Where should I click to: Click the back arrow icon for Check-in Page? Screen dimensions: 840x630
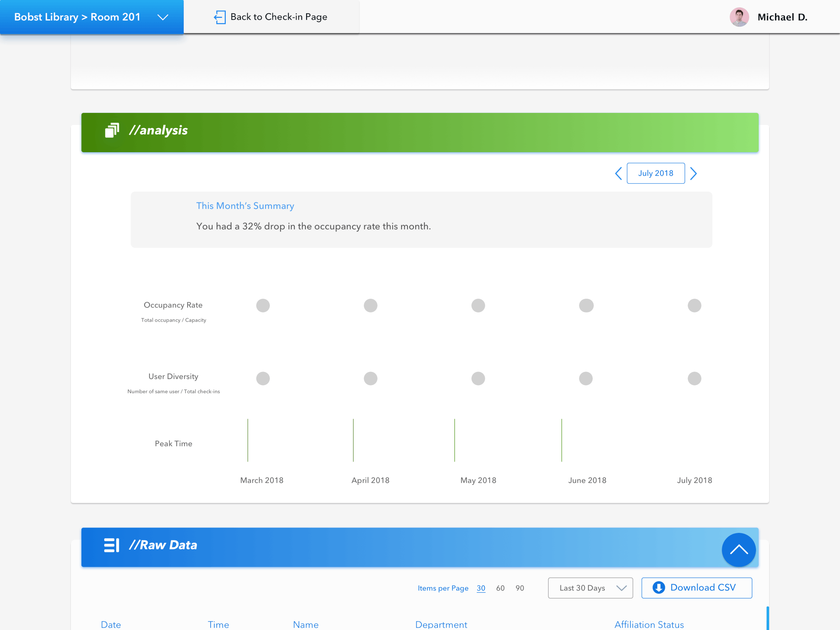219,17
